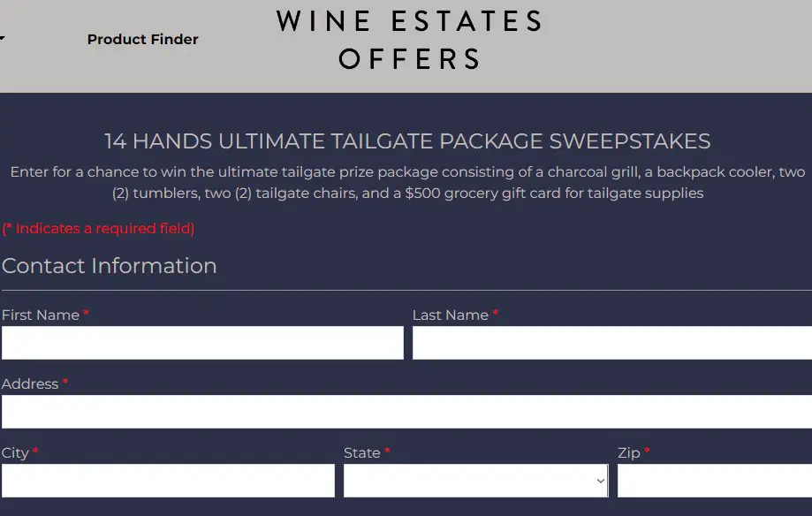Click the 14 Hands Sweepstakes title

click(x=407, y=141)
